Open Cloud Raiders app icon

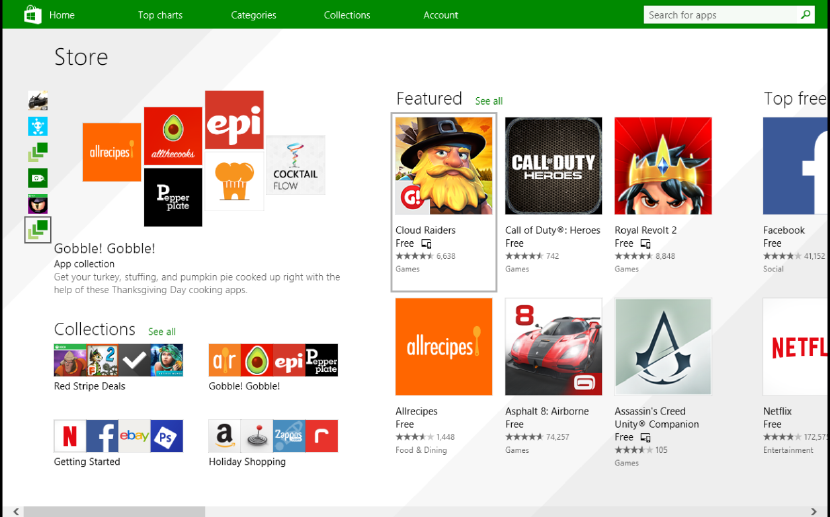pos(444,166)
